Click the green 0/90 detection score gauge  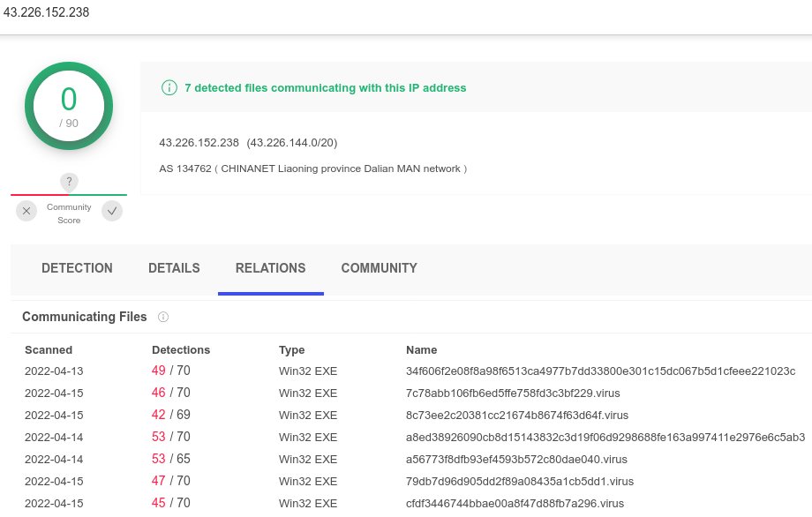(69, 106)
